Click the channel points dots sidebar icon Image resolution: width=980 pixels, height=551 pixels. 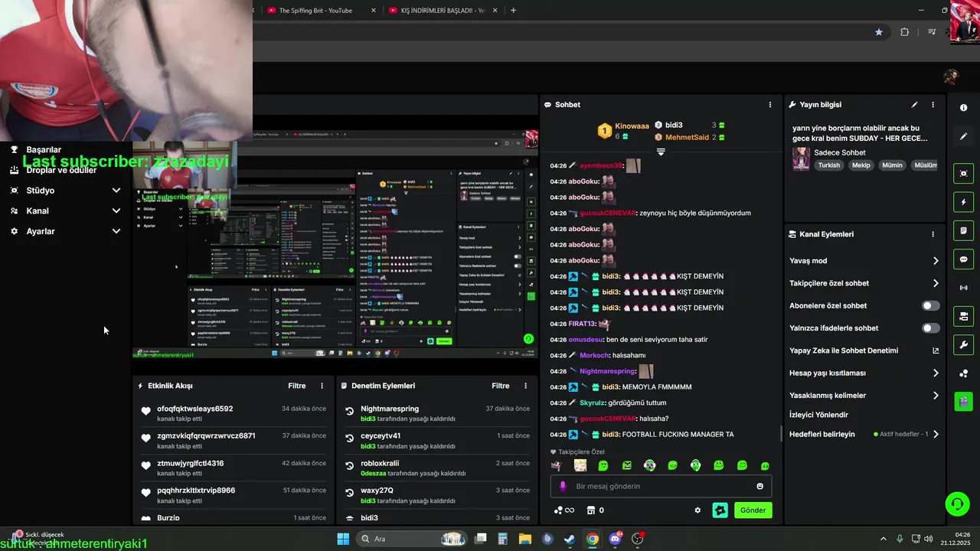click(963, 373)
